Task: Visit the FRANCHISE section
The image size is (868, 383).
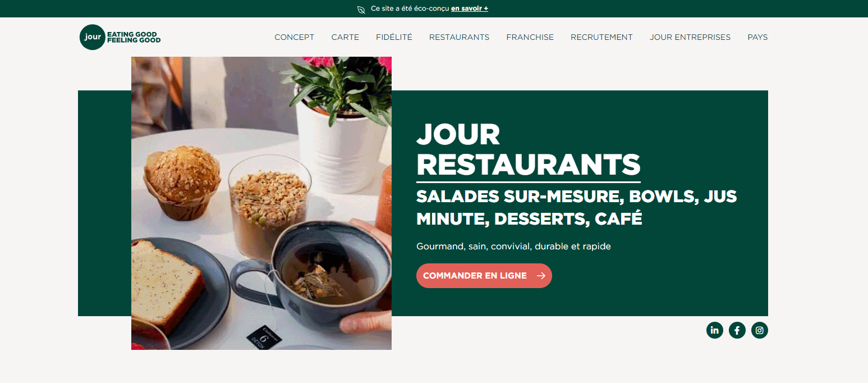Action: pos(530,37)
